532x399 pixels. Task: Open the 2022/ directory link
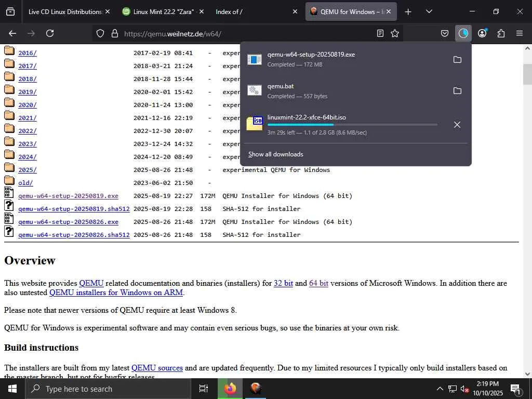pos(28,131)
